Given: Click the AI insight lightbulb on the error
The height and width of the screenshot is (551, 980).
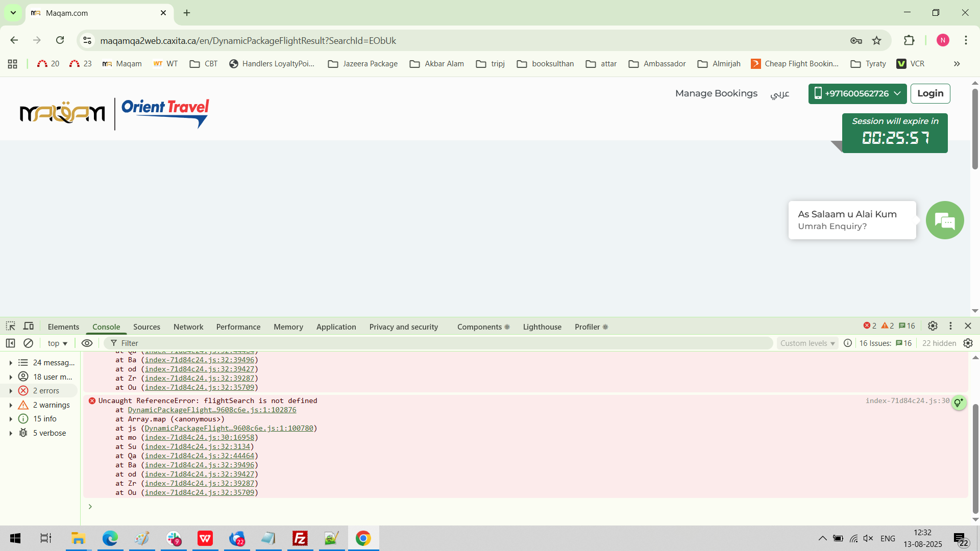Looking at the screenshot, I should (x=959, y=403).
